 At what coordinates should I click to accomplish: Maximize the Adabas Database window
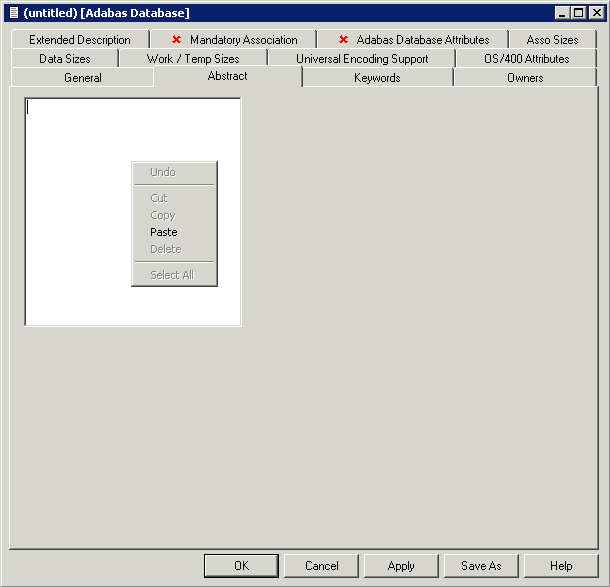tap(578, 13)
